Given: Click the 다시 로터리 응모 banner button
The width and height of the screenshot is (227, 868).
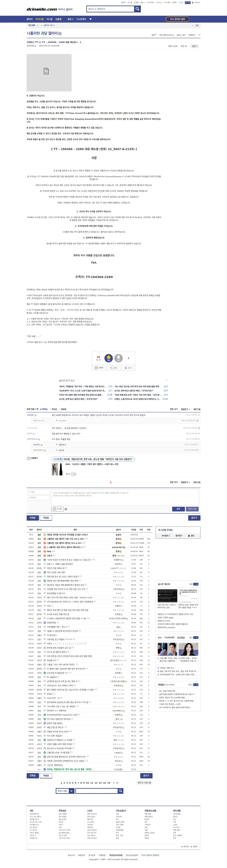Looking at the screenshot, I should pyautogui.click(x=177, y=19).
